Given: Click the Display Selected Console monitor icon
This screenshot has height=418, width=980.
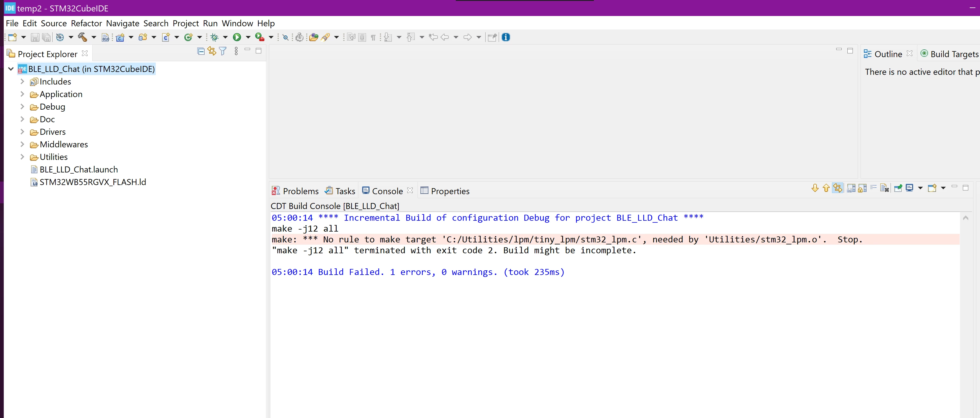Looking at the screenshot, I should (910, 188).
